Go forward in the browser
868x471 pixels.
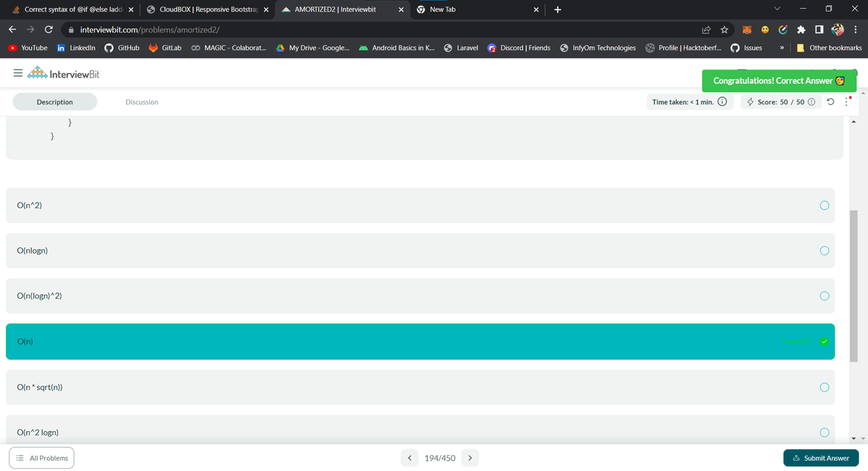point(30,30)
